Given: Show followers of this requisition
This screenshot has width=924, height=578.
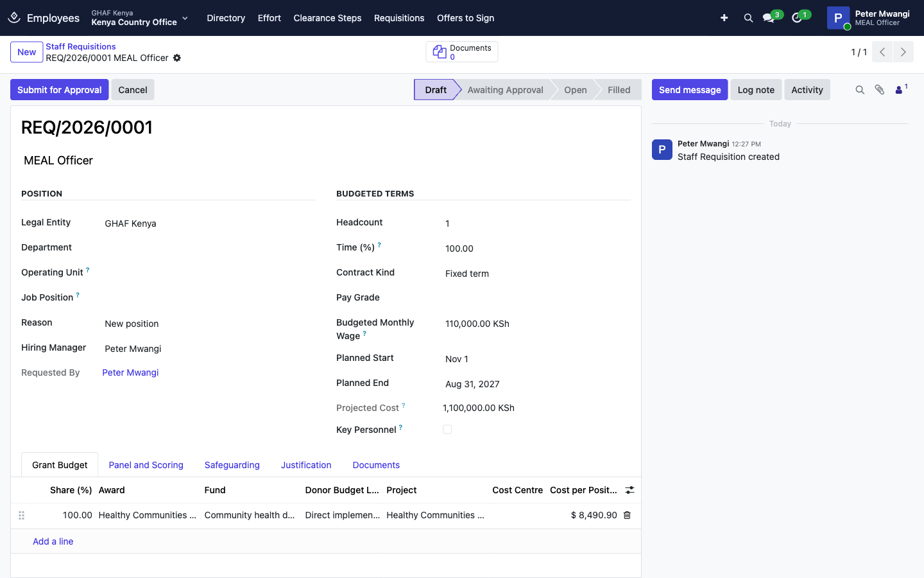Looking at the screenshot, I should (901, 90).
